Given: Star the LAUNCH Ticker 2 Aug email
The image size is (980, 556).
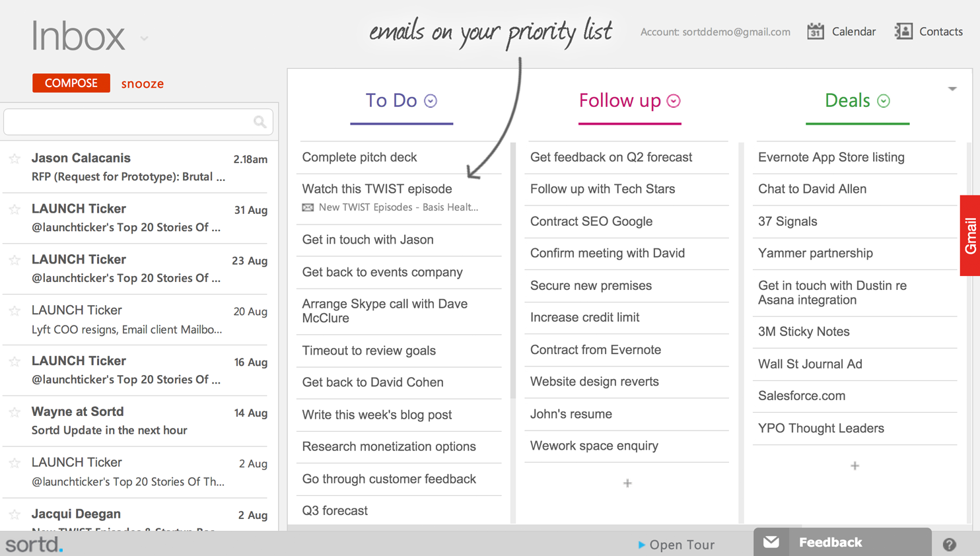Looking at the screenshot, I should coord(15,463).
